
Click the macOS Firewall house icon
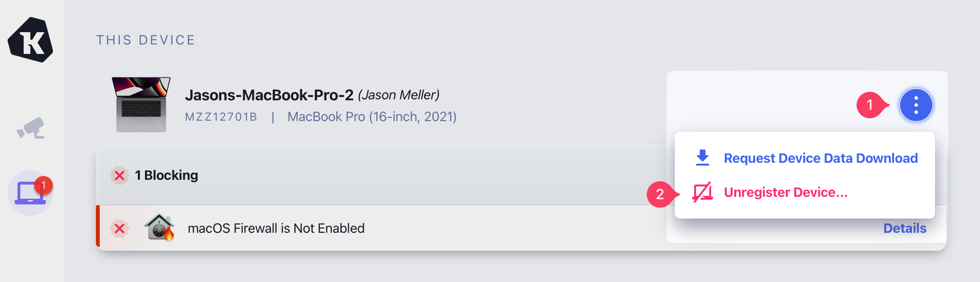[x=159, y=228]
